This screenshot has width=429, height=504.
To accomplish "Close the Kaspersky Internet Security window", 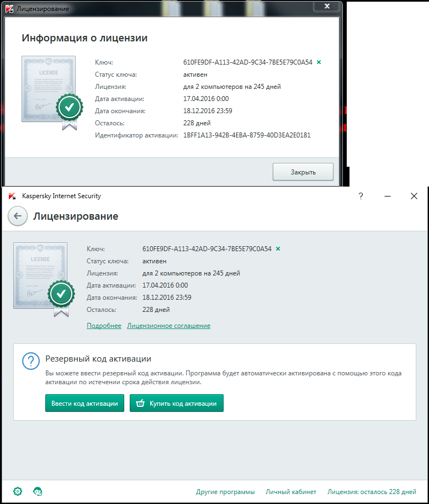I will click(414, 196).
